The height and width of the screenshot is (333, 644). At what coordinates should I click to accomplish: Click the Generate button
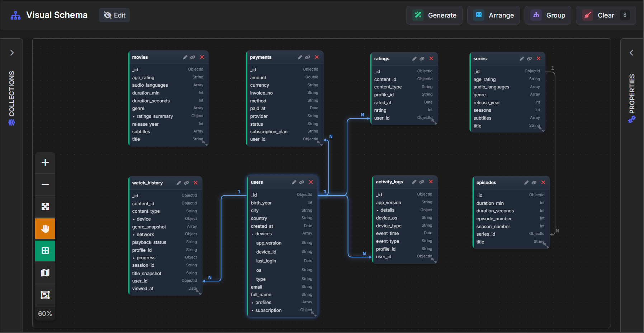(x=434, y=15)
